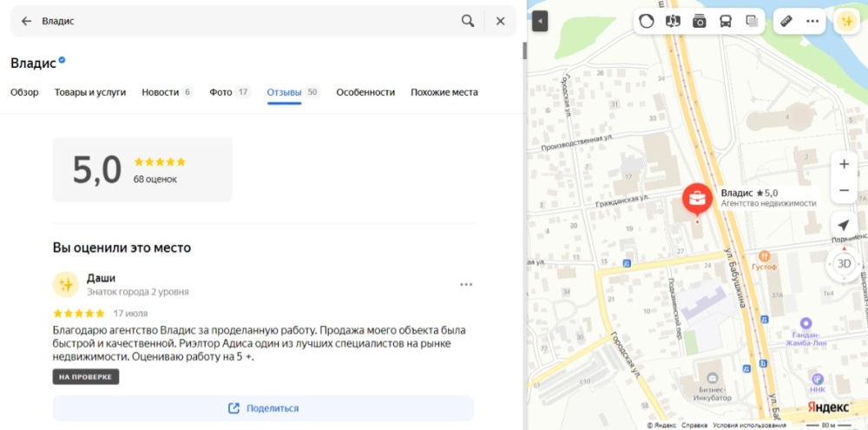Click the Справка link below the map
This screenshot has height=430, width=868.
coord(694,425)
